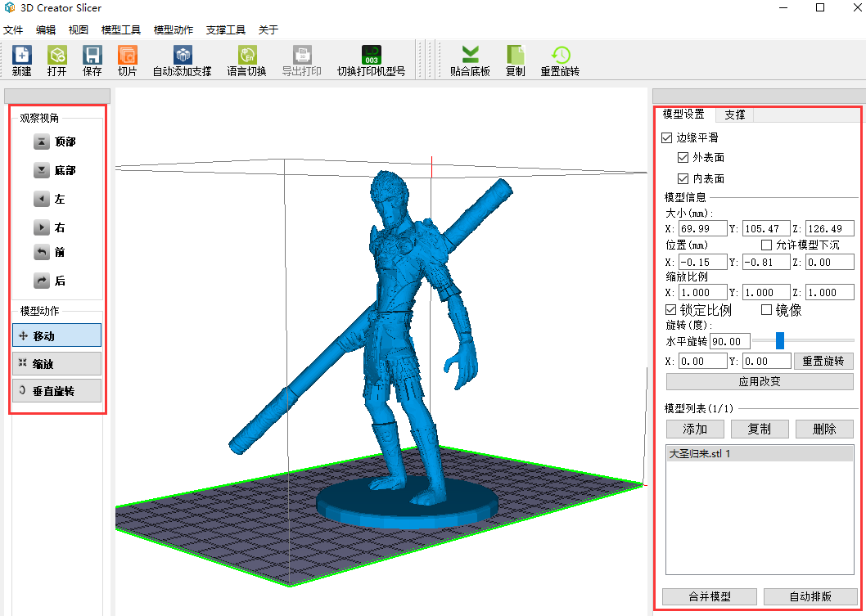
Task: Click the size Z field 126.49
Action: click(829, 228)
